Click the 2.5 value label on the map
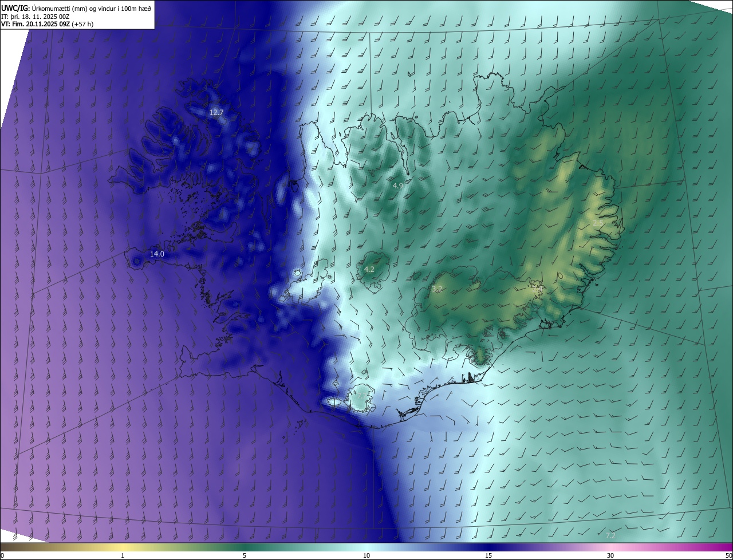This screenshot has height=560, width=733. (597, 223)
